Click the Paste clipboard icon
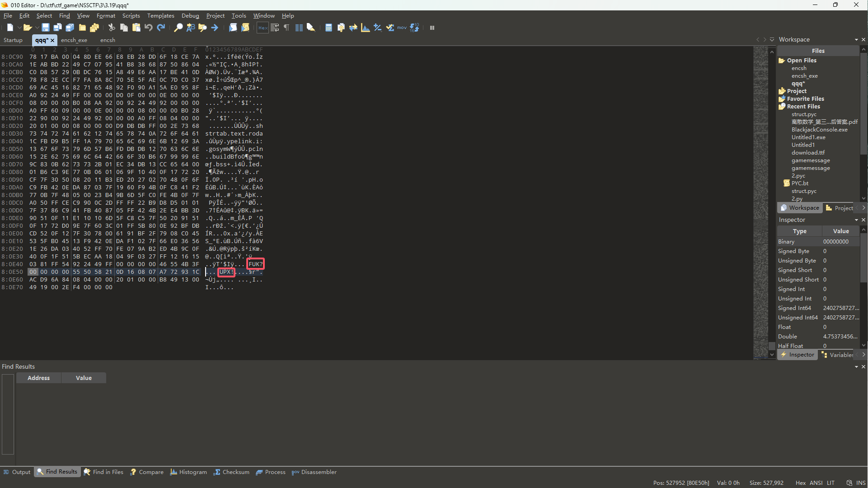The image size is (868, 488). click(136, 28)
